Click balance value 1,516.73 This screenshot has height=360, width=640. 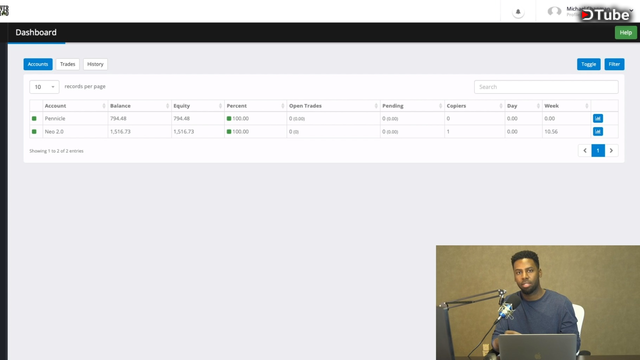[120, 131]
